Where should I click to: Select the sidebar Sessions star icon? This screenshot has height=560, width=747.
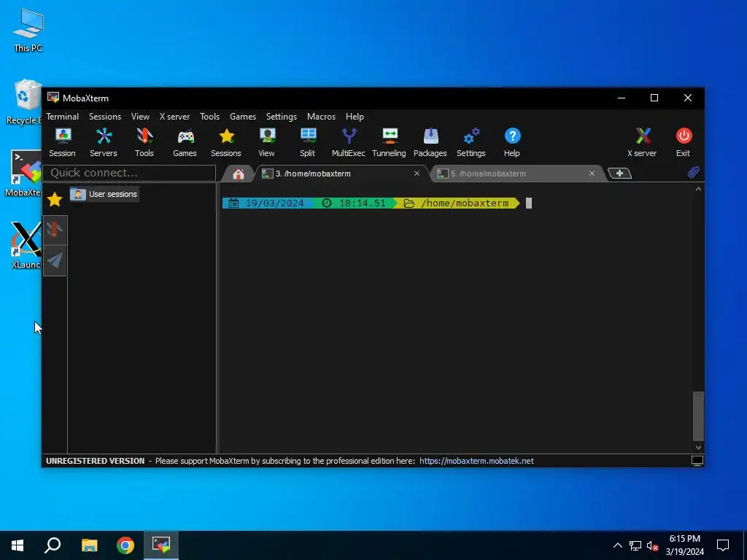pos(55,199)
